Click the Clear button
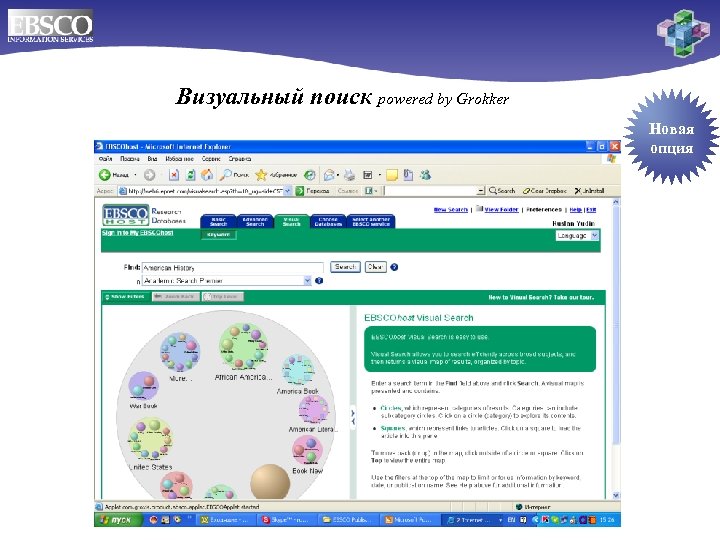 tap(376, 267)
